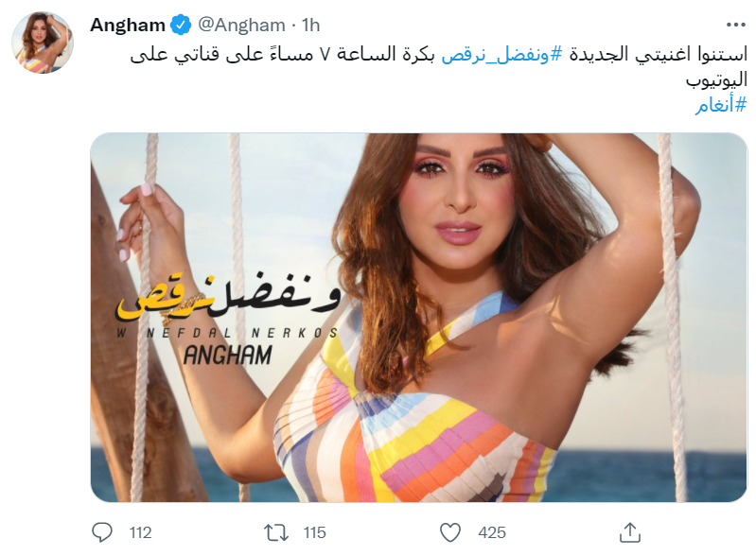Like the tweet with heart icon
The image size is (756, 556).
(x=450, y=533)
